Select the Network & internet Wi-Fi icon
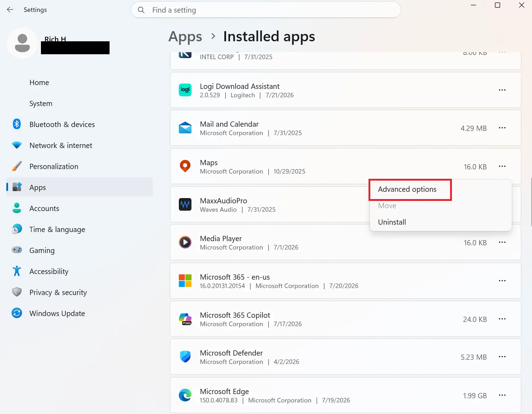The image size is (532, 414). point(17,145)
